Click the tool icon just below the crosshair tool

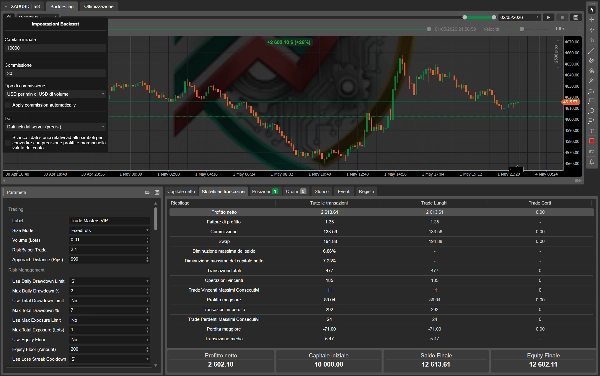tap(592, 30)
